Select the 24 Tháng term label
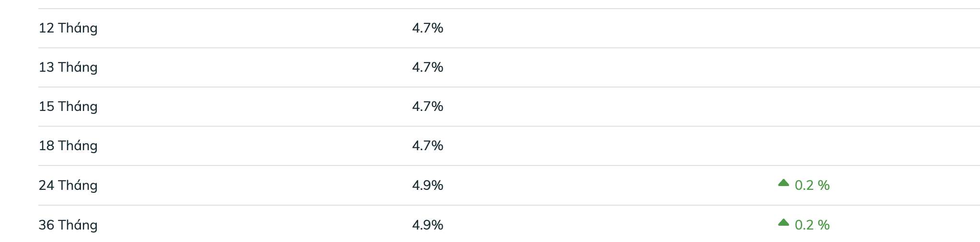Image resolution: width=980 pixels, height=242 pixels. pos(68,186)
